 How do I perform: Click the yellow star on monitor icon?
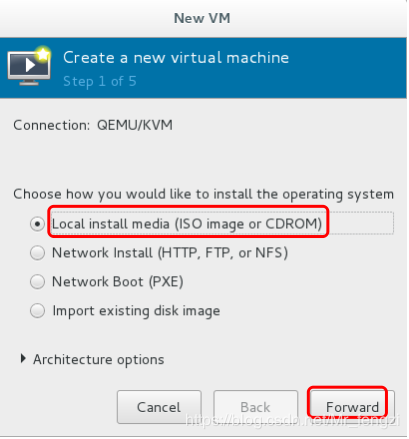click(43, 54)
